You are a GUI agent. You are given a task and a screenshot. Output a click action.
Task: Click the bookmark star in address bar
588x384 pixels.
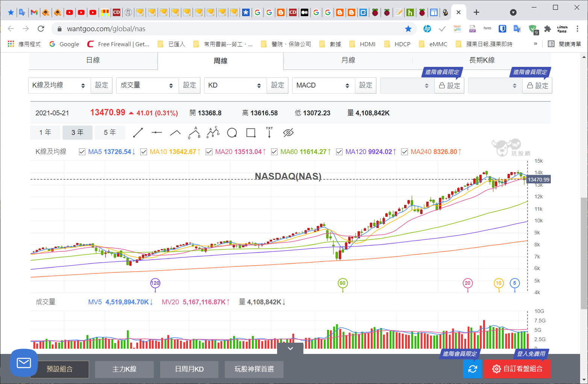click(x=408, y=29)
